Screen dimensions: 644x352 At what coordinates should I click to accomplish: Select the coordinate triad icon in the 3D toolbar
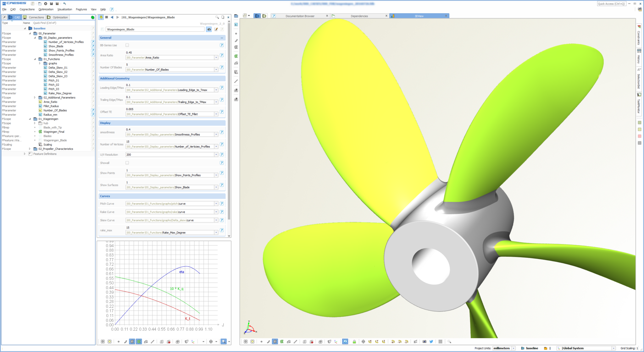[x=336, y=342]
